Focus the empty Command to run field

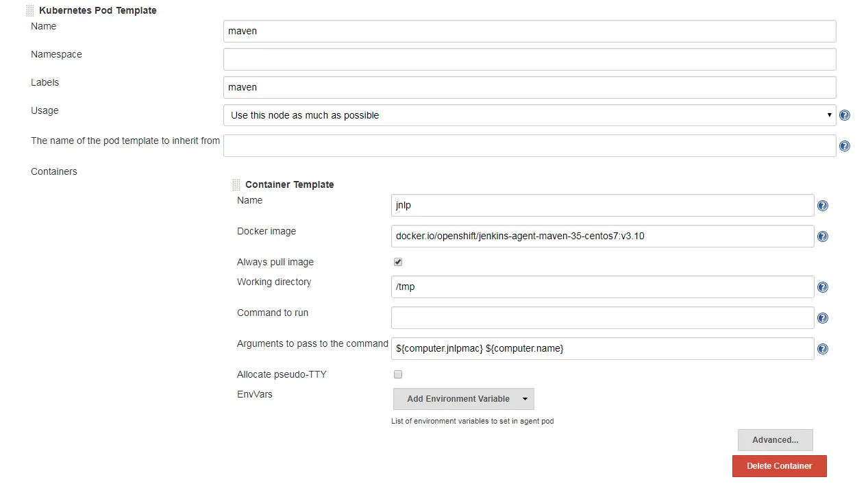[602, 317]
